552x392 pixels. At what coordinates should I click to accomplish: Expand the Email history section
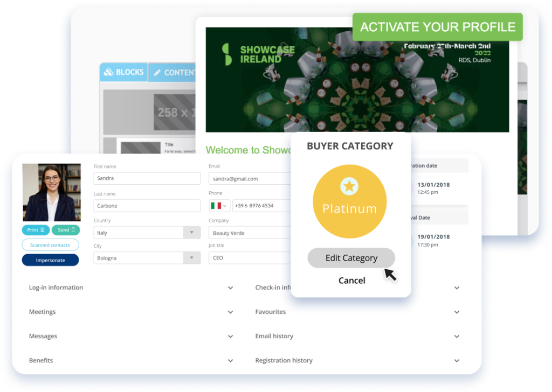357,336
